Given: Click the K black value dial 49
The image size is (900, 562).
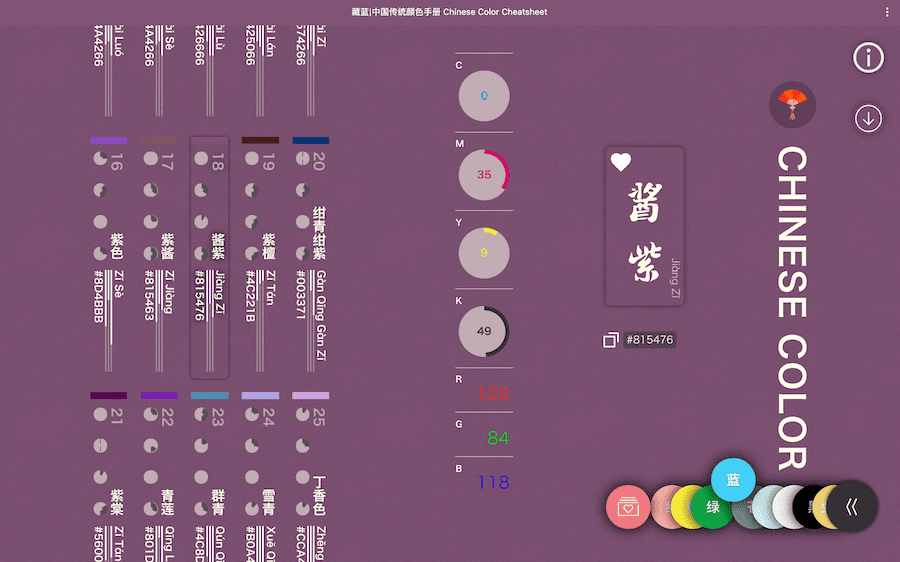Looking at the screenshot, I should (484, 331).
